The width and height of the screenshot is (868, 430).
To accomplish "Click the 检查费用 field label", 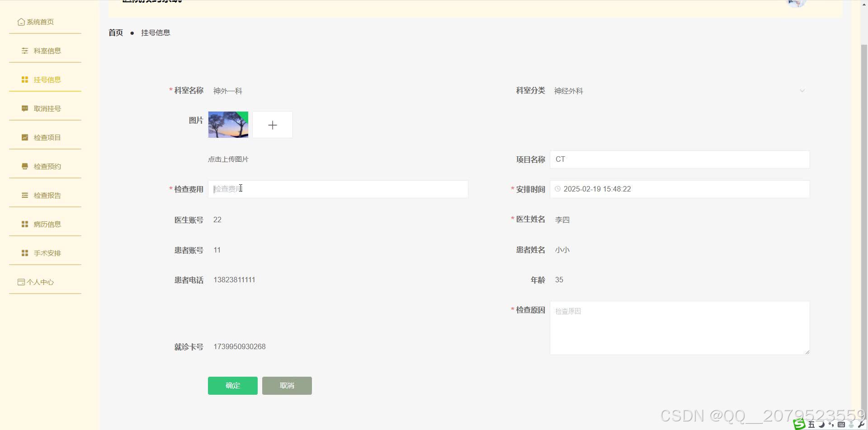I will pos(189,189).
